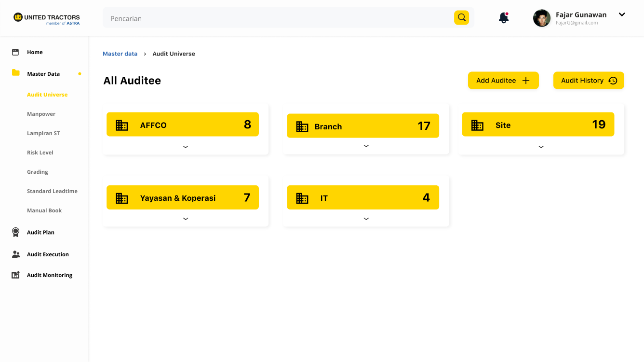This screenshot has height=362, width=644.
Task: Click the Add Auditee button
Action: click(503, 81)
